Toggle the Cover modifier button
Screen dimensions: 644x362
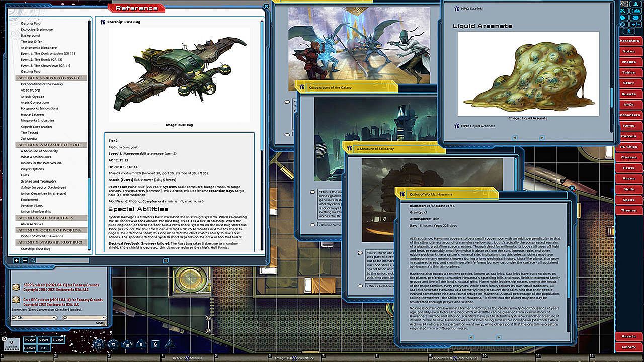45,340
